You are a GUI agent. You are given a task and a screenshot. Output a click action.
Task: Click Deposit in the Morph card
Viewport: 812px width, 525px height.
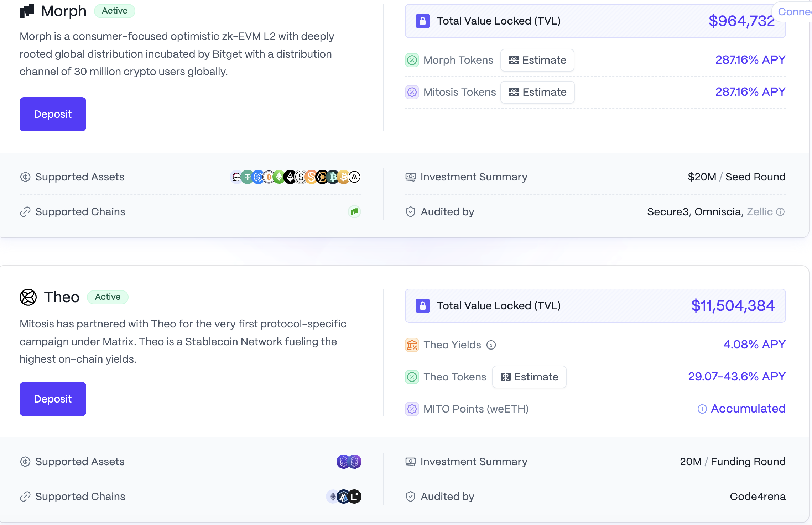pyautogui.click(x=53, y=114)
